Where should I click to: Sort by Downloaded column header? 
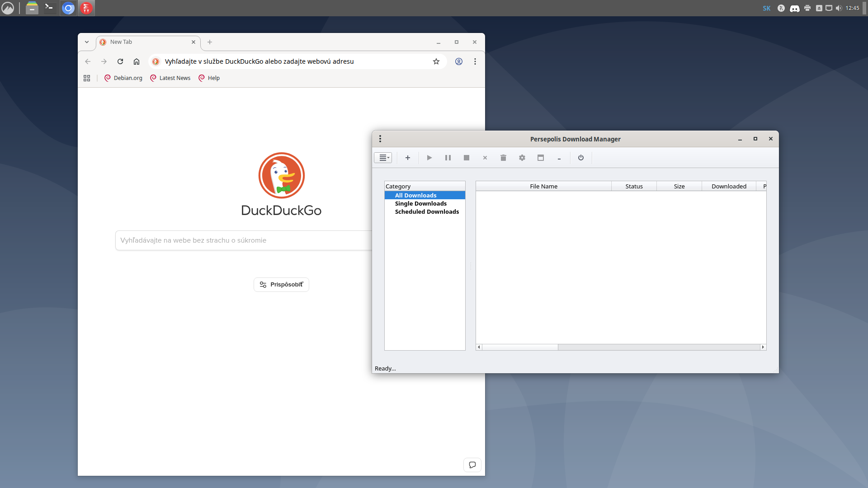click(x=729, y=186)
